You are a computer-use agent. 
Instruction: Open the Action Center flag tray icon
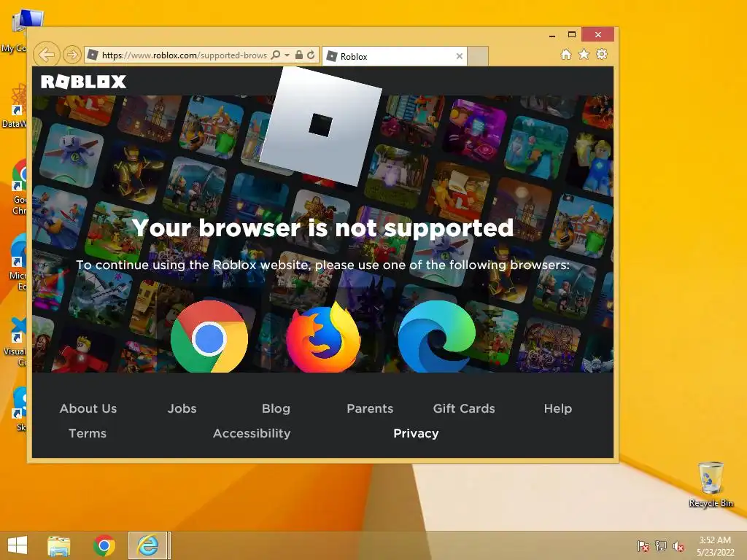[643, 546]
